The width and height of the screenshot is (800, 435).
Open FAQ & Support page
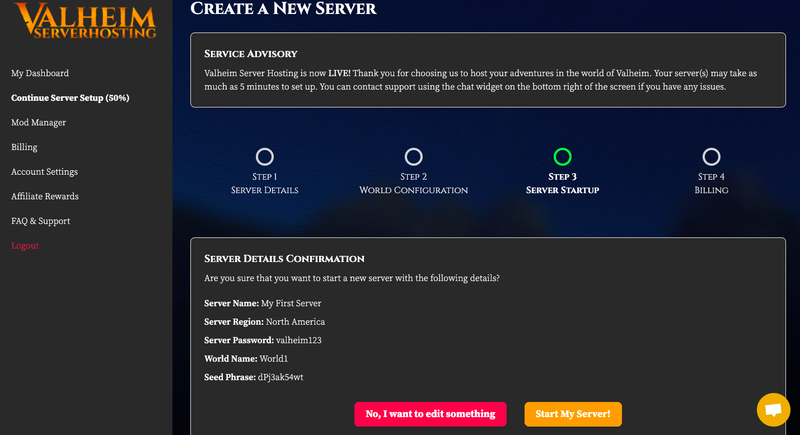[x=40, y=221]
